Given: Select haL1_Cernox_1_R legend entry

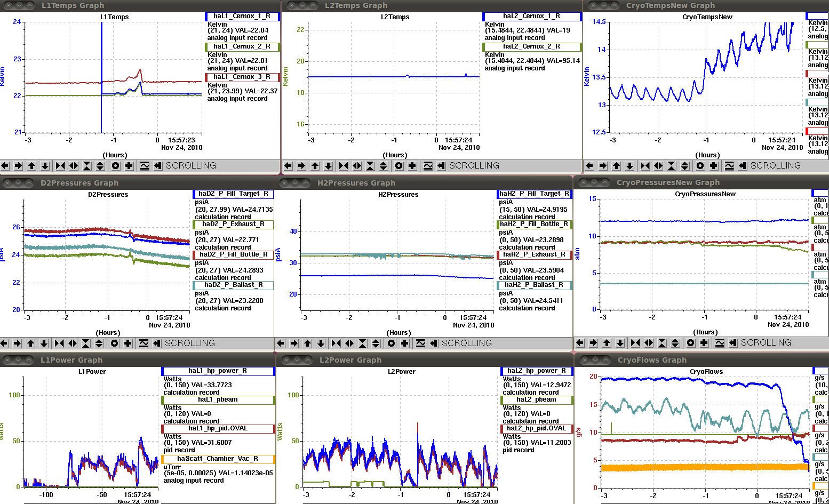Looking at the screenshot, I should tap(242, 16).
